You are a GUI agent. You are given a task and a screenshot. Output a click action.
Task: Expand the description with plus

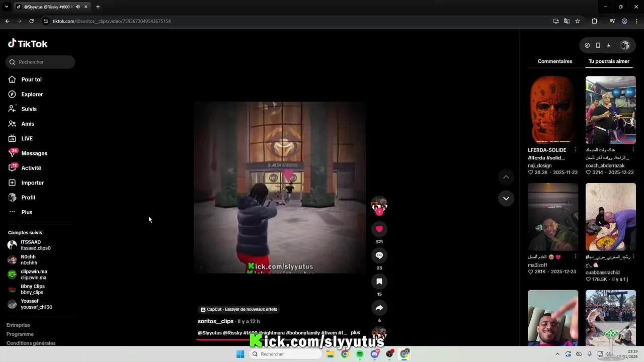[x=355, y=333]
